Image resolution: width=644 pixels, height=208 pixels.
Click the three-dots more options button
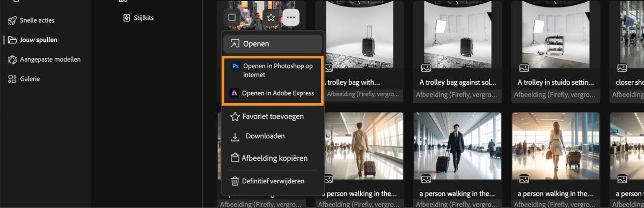pyautogui.click(x=291, y=17)
